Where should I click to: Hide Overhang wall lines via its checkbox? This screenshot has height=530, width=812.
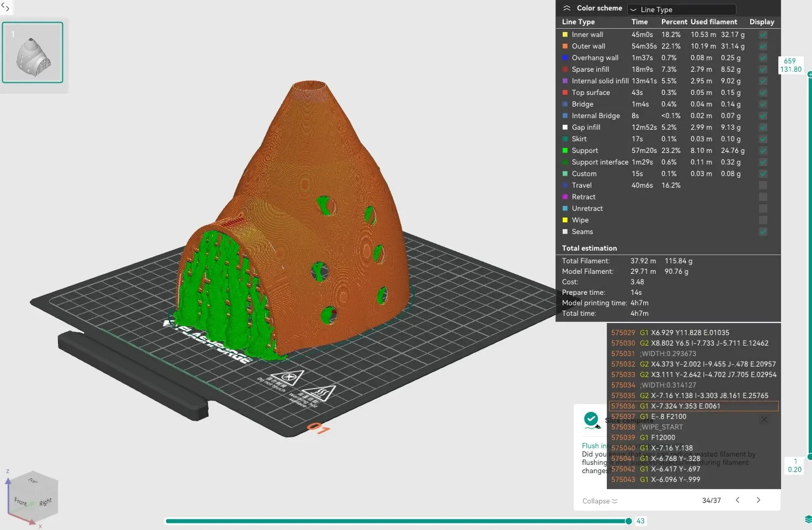pyautogui.click(x=763, y=57)
